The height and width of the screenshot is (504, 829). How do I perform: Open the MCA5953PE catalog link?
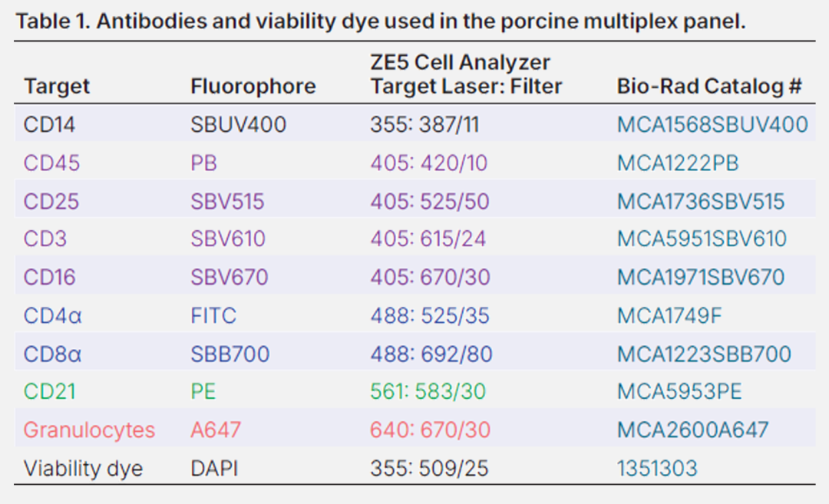pyautogui.click(x=679, y=391)
